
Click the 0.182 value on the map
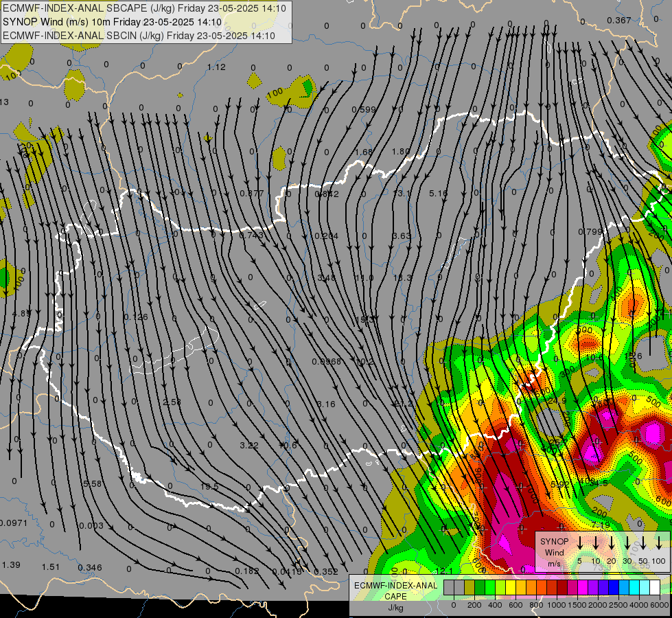pos(247,571)
